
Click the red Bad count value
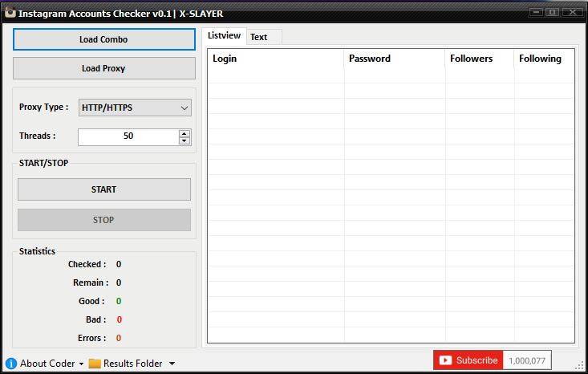pos(120,319)
